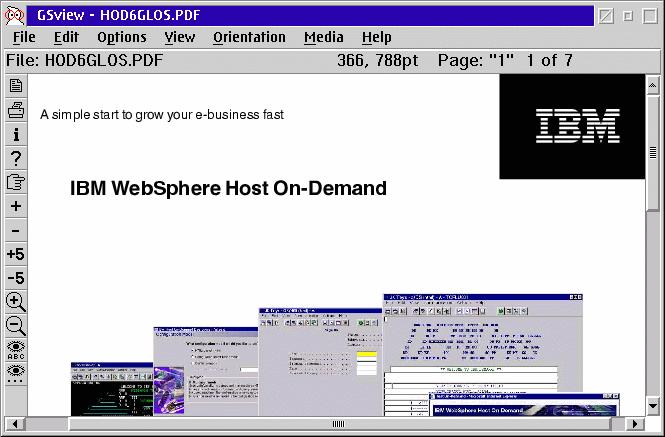Click 'A simple start to grow your e-business fast'
The image size is (665, 437).
tap(162, 115)
